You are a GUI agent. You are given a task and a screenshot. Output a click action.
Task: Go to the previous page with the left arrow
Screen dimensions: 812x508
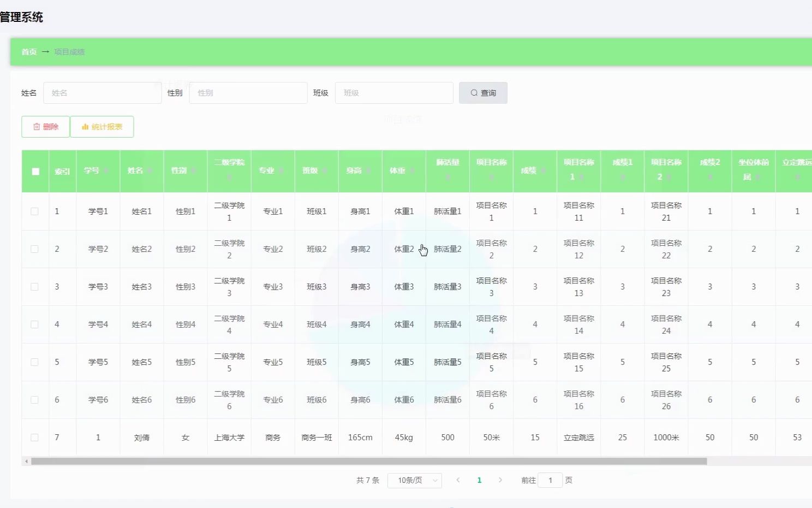458,480
